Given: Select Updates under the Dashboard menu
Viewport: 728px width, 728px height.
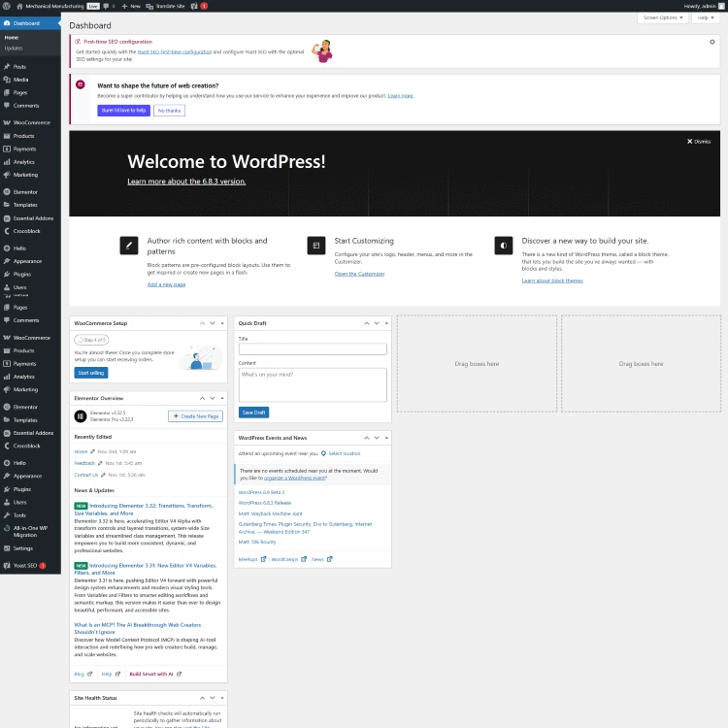Looking at the screenshot, I should click(14, 48).
